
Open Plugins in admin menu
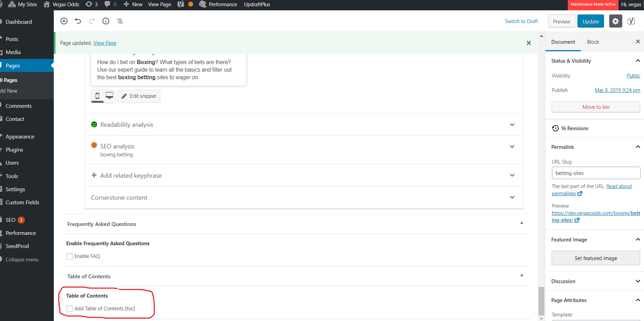click(14, 150)
